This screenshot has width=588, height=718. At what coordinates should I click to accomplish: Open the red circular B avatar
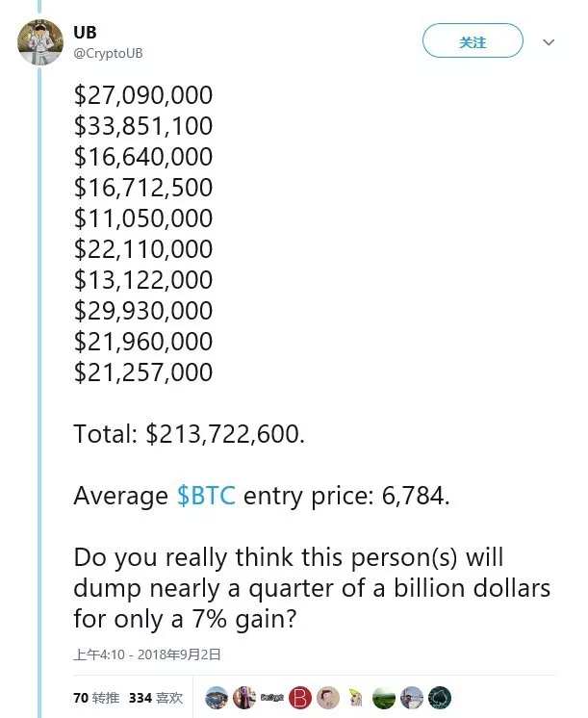[300, 698]
